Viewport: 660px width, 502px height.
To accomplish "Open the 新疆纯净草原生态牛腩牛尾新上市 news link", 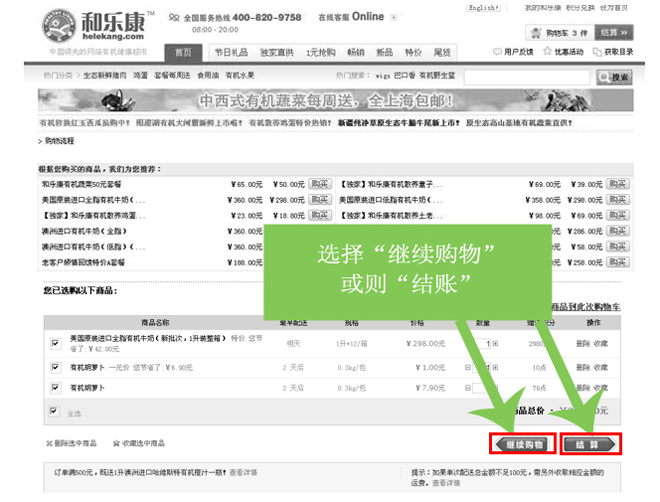I will tap(399, 123).
